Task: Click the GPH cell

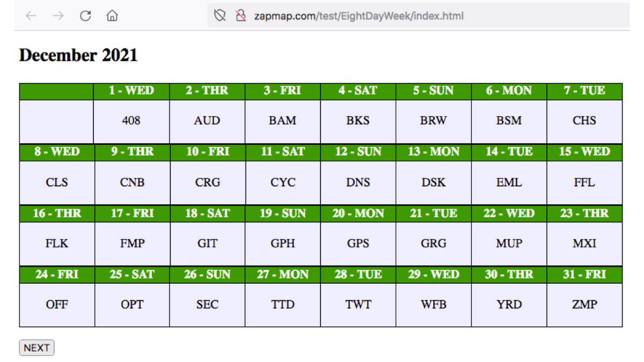Action: [x=282, y=243]
